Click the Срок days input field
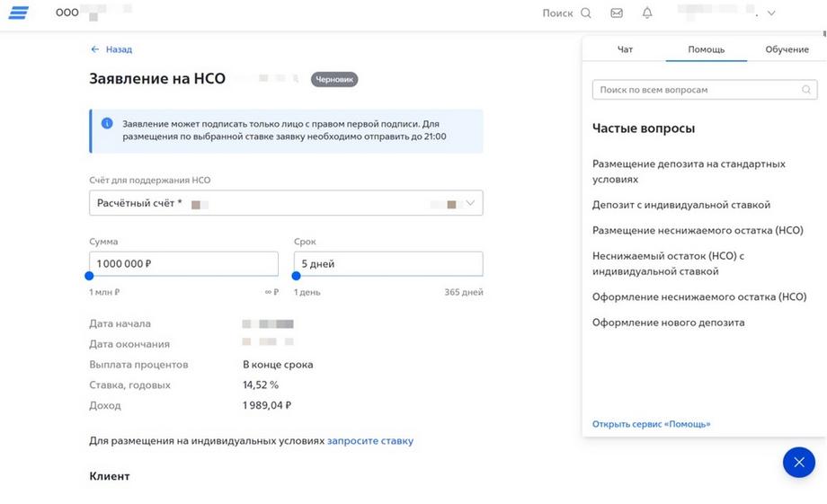Image resolution: width=827 pixels, height=504 pixels. pos(388,264)
